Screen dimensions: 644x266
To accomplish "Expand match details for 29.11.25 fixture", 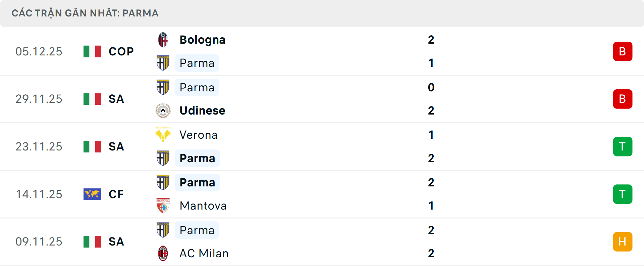I will point(322,99).
